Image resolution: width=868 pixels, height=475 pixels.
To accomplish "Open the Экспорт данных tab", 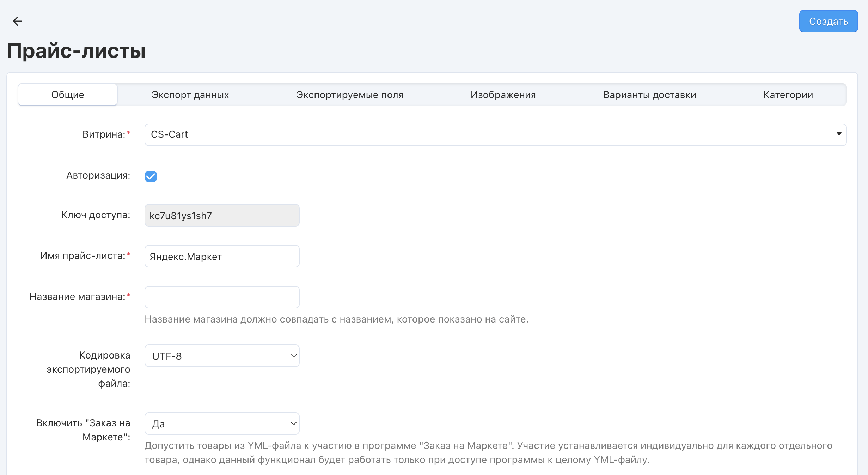I will (x=190, y=95).
